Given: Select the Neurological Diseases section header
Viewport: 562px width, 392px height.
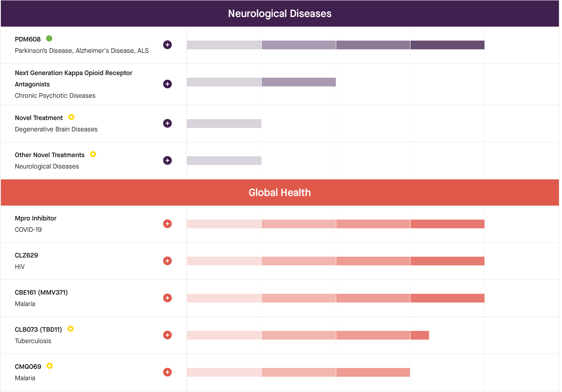Looking at the screenshot, I should point(280,14).
